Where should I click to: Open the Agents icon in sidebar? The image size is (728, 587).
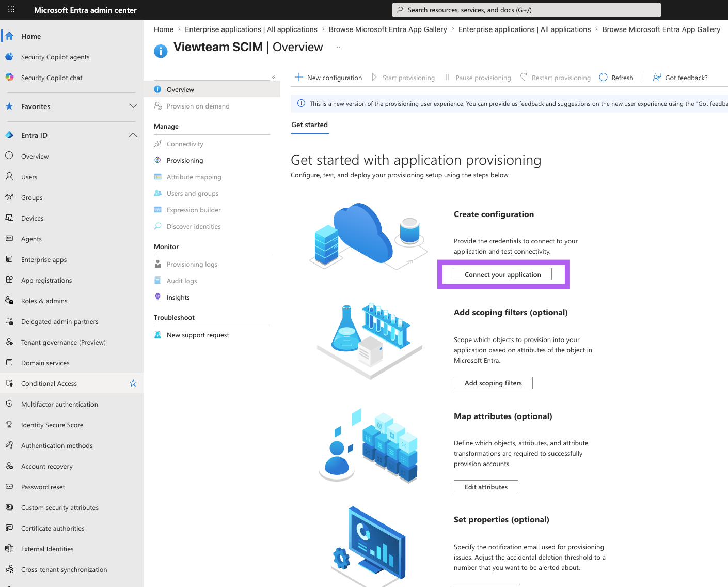(9, 239)
